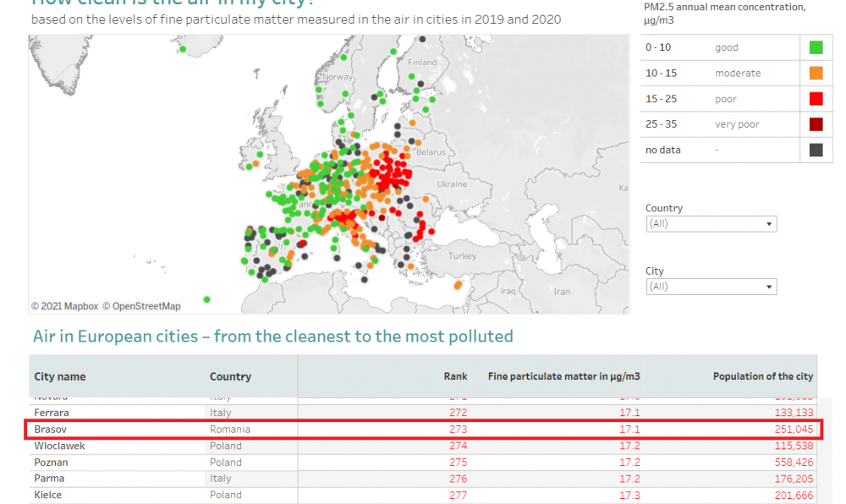Click the red 'poor' legend swatch
This screenshot has width=846, height=504.
point(816,99)
